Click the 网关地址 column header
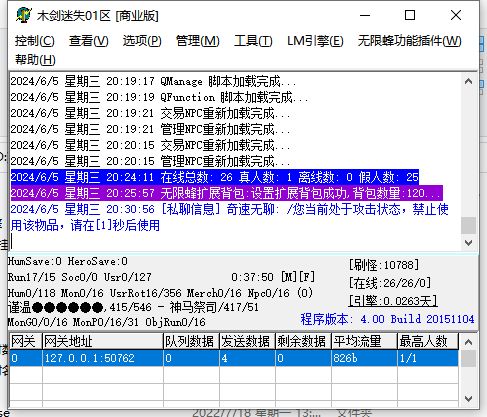Screen dimensions: 487x417 (x=103, y=341)
